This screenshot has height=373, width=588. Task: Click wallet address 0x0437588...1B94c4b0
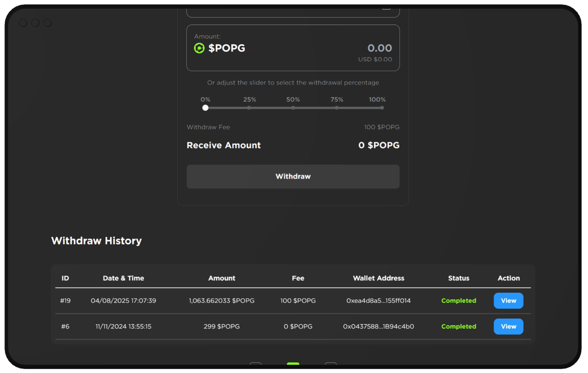pyautogui.click(x=378, y=326)
